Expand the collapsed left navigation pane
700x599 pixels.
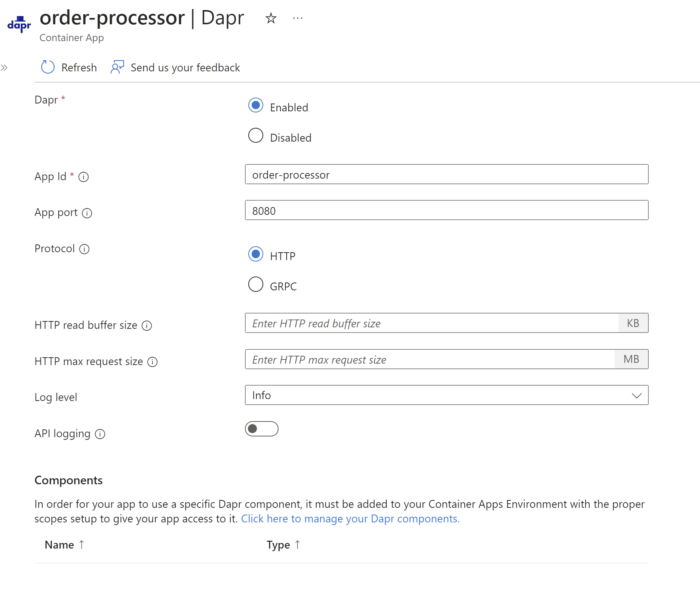[x=5, y=68]
